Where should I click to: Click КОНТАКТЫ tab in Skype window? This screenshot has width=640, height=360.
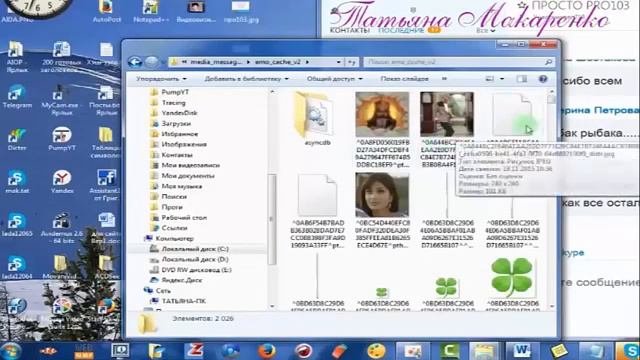coord(349,30)
